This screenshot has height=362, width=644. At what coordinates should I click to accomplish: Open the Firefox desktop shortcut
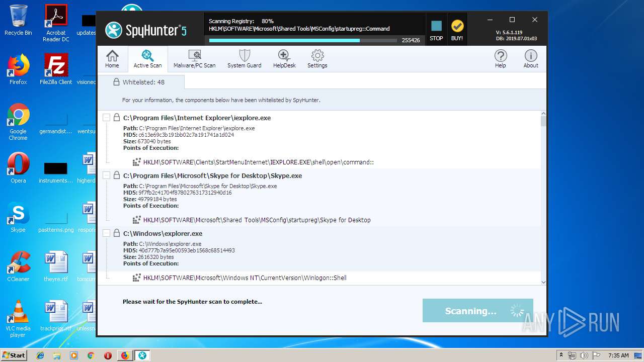click(x=18, y=69)
